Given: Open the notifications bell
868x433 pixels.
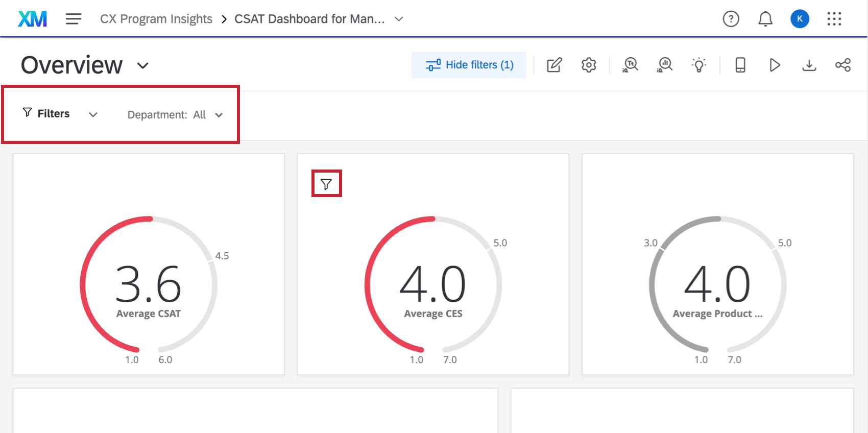Looking at the screenshot, I should (x=765, y=19).
